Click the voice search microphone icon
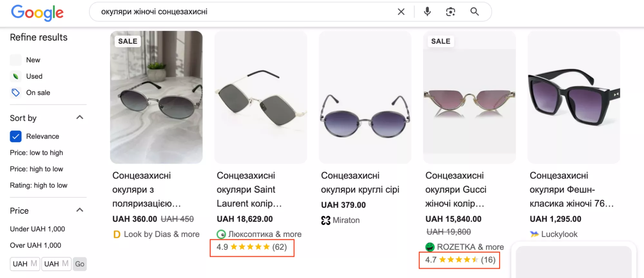Image resolution: width=644 pixels, height=278 pixels. click(x=427, y=12)
